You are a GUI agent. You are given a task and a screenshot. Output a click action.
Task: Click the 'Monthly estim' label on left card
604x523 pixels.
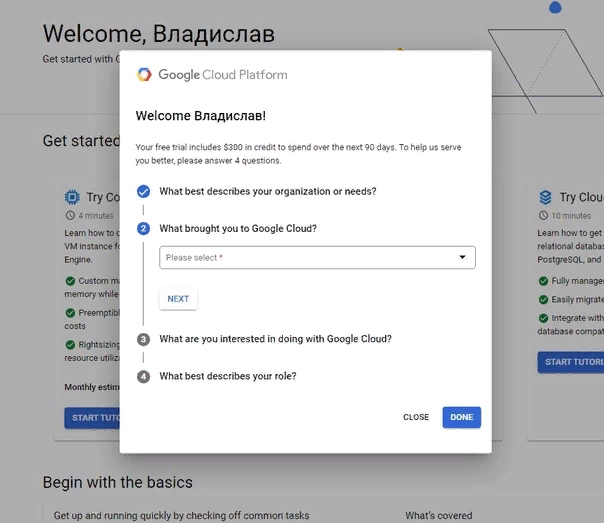click(92, 387)
